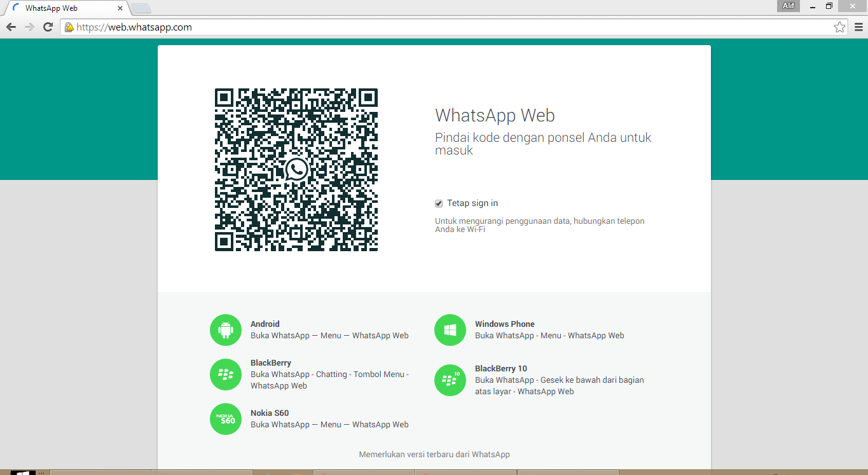Minimize the Chrome window
The width and height of the screenshot is (868, 475).
point(813,6)
